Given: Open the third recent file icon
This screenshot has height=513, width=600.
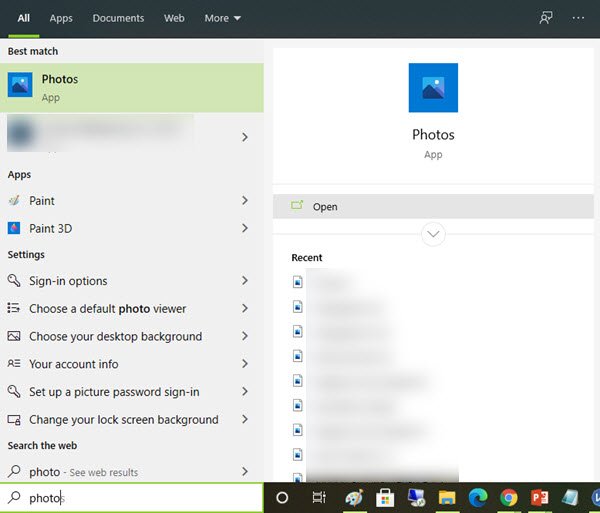Looking at the screenshot, I should tap(298, 331).
